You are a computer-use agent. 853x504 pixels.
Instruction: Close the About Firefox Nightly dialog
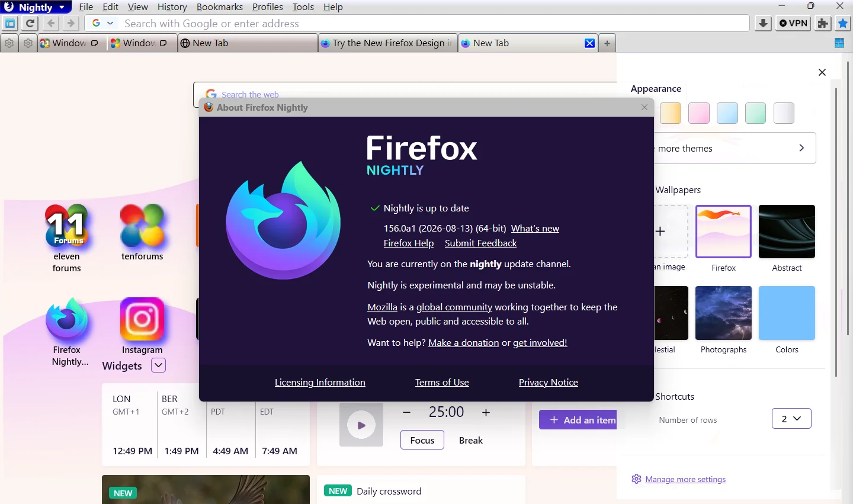click(x=644, y=107)
